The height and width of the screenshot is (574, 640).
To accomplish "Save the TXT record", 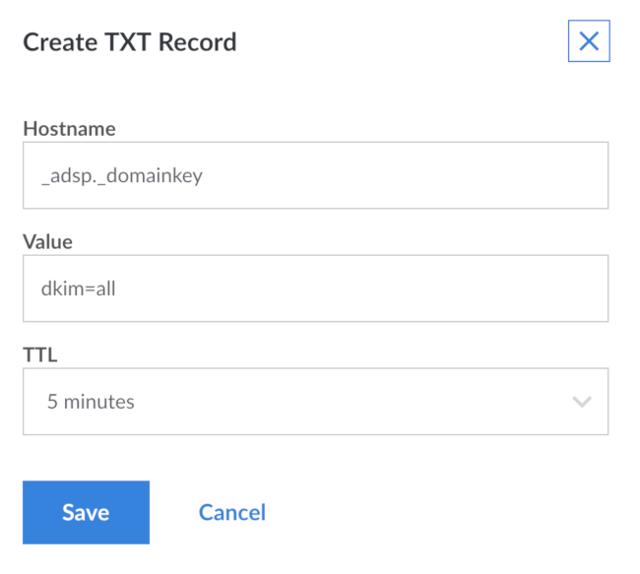I will [x=86, y=512].
